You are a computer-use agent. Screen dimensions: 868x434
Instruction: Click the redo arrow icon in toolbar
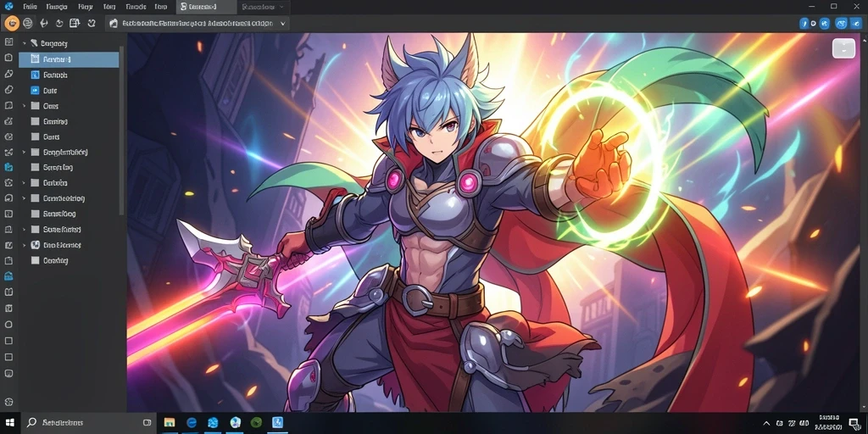59,23
